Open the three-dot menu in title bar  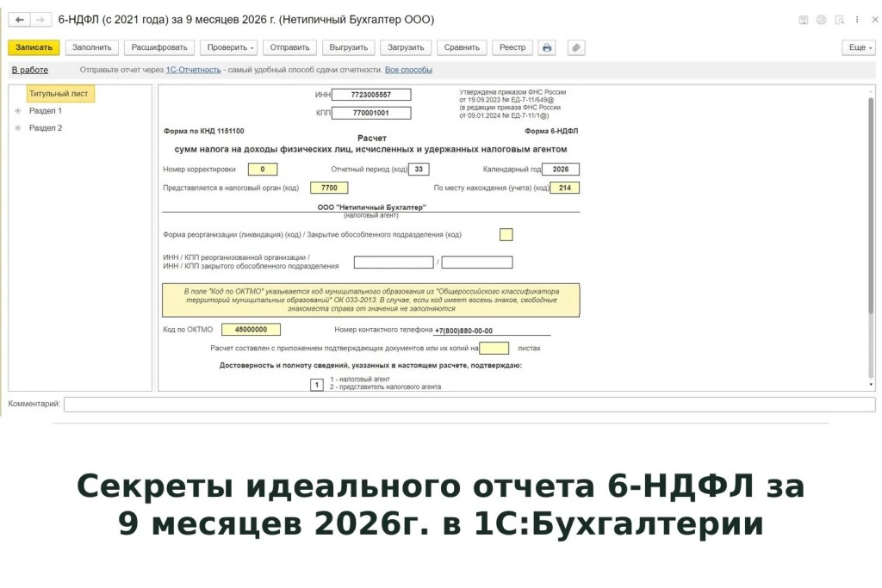click(x=857, y=20)
